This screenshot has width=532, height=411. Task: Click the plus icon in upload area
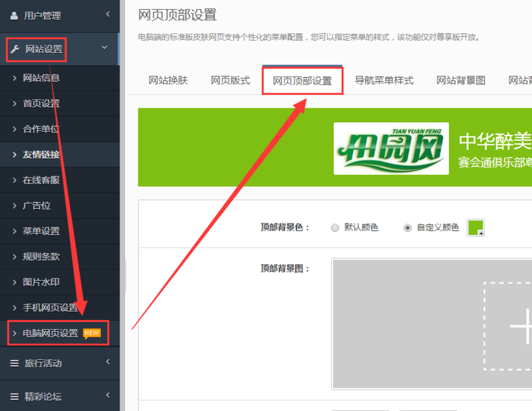click(520, 326)
